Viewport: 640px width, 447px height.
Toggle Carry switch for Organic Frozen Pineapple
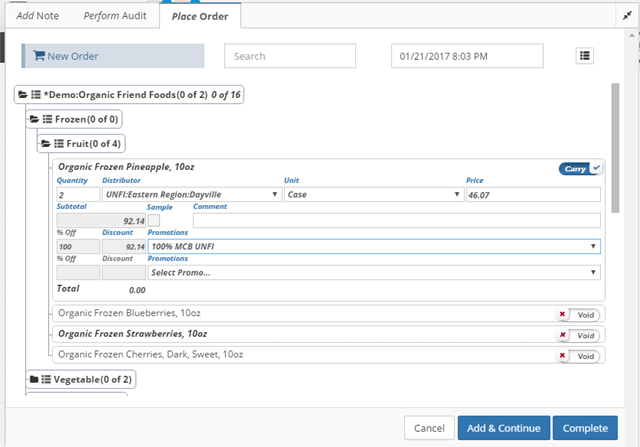point(581,168)
